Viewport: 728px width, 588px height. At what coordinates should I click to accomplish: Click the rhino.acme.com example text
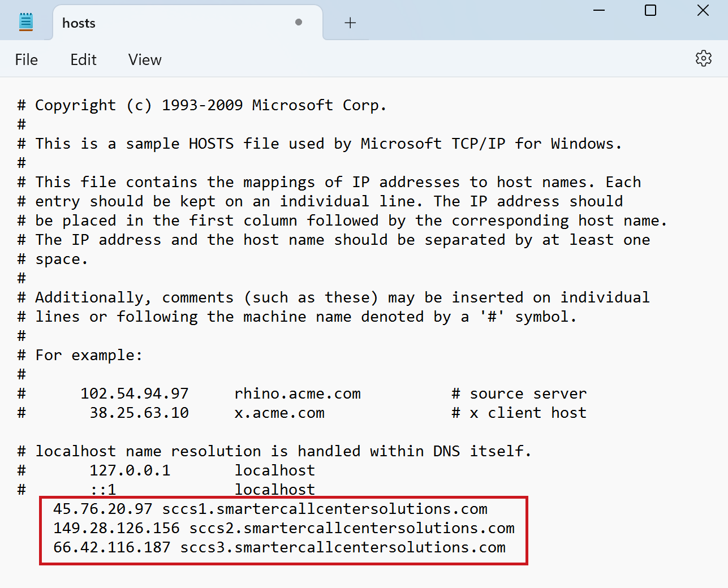(x=298, y=394)
